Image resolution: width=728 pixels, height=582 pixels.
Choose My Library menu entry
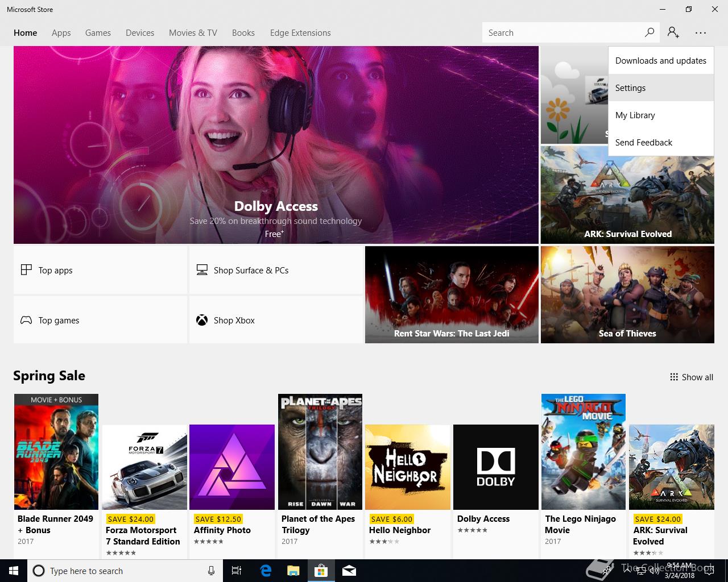tap(661, 115)
